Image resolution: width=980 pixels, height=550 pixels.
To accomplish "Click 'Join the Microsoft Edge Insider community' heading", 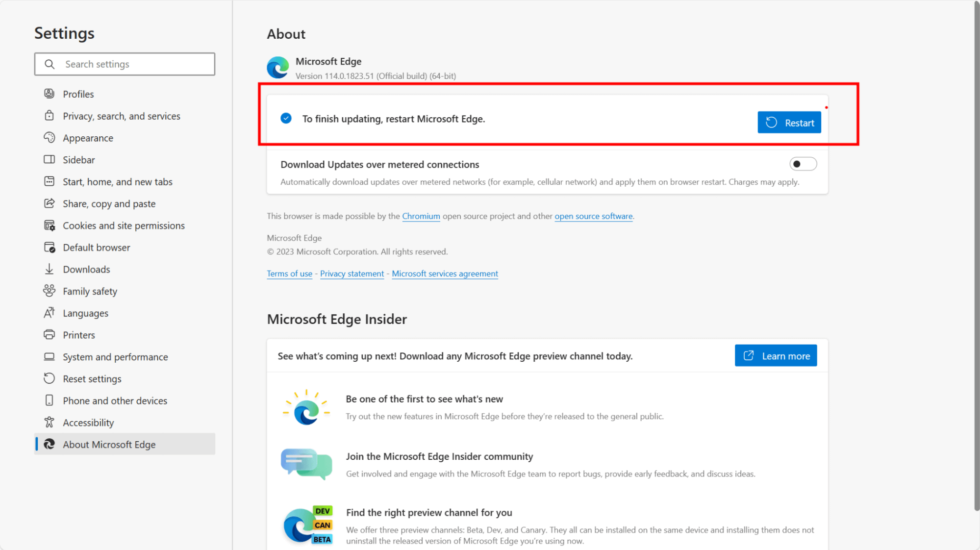I will coord(439,456).
